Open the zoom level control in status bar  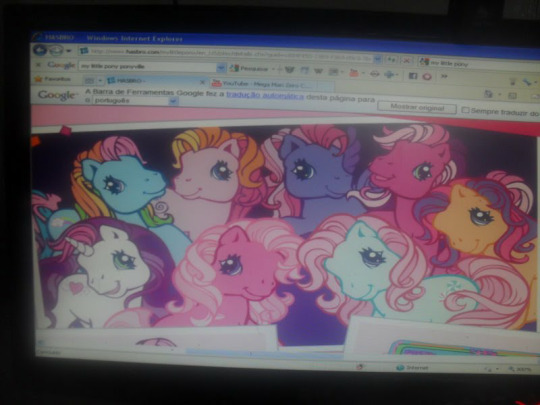tap(520, 369)
